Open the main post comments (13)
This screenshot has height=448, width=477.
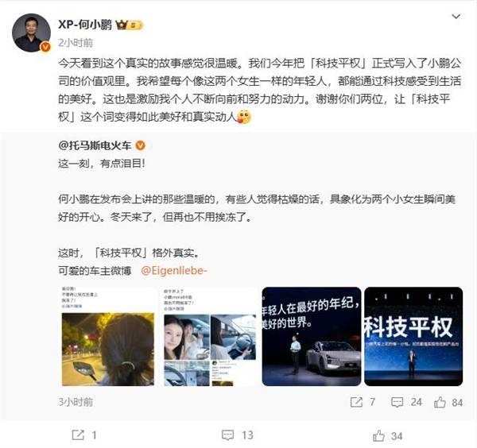click(237, 435)
